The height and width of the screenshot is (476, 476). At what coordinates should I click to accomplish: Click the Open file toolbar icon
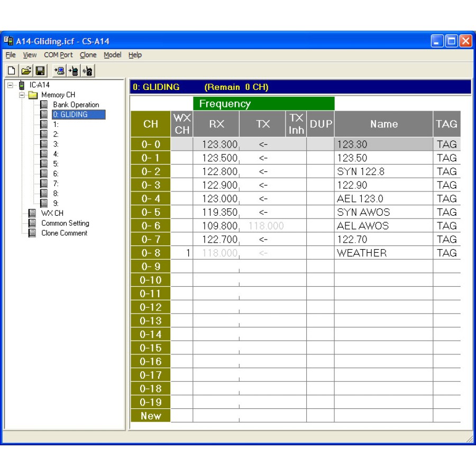click(x=26, y=71)
